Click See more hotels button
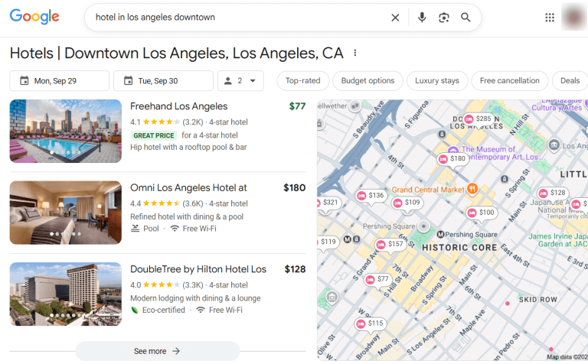 pos(158,351)
